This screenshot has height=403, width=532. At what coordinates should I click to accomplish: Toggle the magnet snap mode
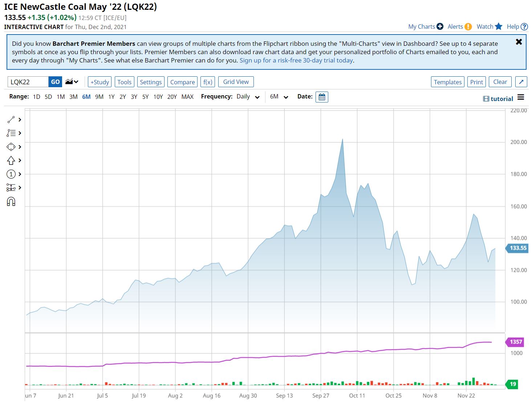click(x=11, y=202)
